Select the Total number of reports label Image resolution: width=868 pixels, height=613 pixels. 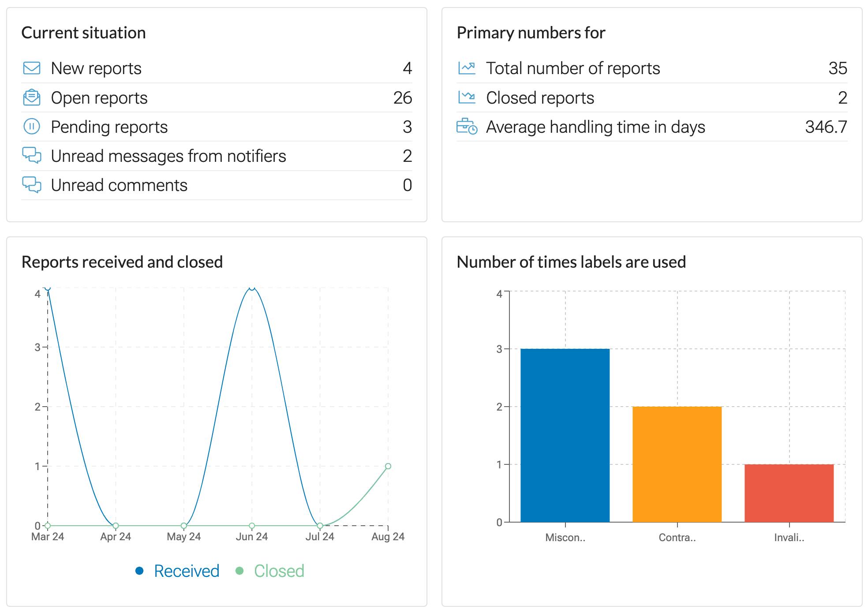click(573, 68)
